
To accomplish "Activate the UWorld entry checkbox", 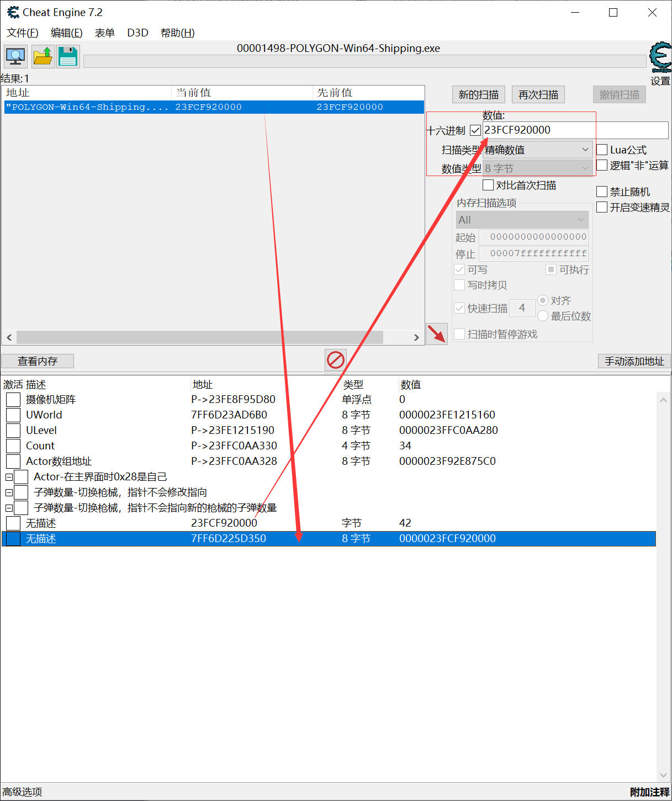I will [13, 415].
